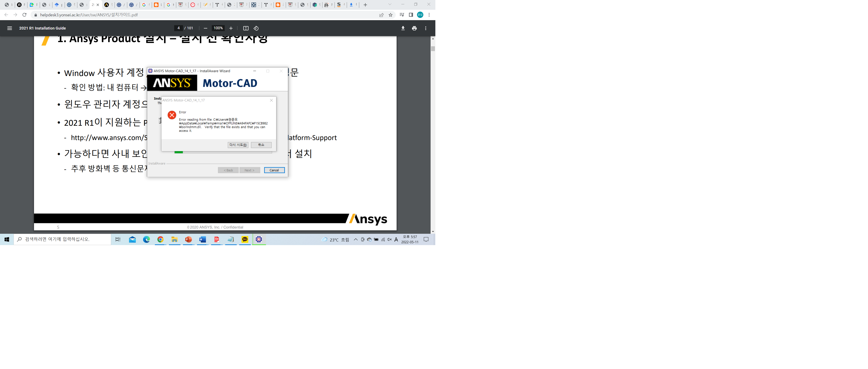Reload the browser page

(x=24, y=15)
